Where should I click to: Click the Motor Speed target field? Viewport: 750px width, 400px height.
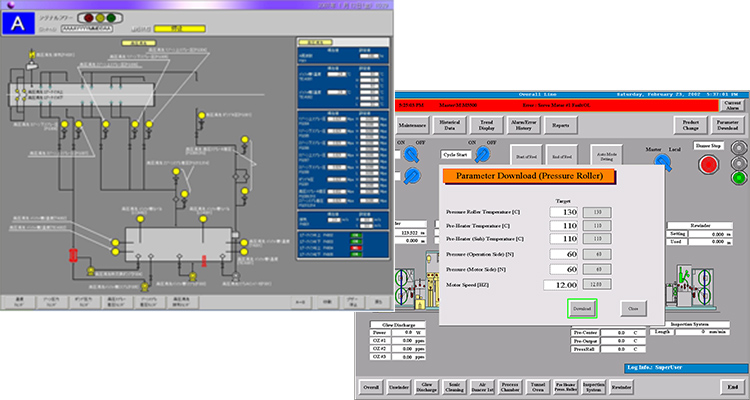pos(562,285)
